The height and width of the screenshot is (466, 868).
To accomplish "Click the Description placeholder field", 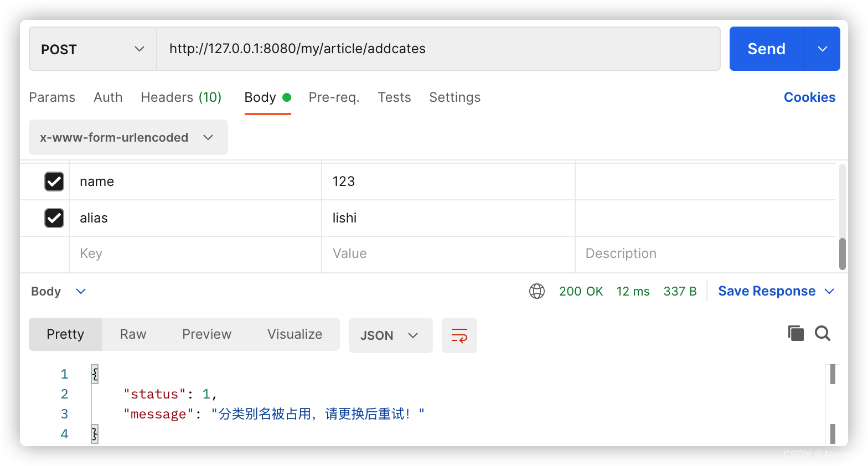I will point(706,254).
